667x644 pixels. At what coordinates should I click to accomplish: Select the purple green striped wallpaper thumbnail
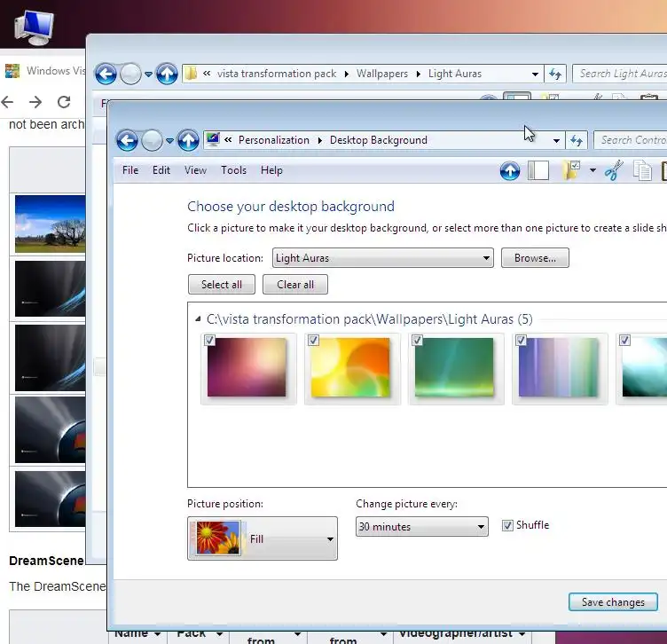558,367
